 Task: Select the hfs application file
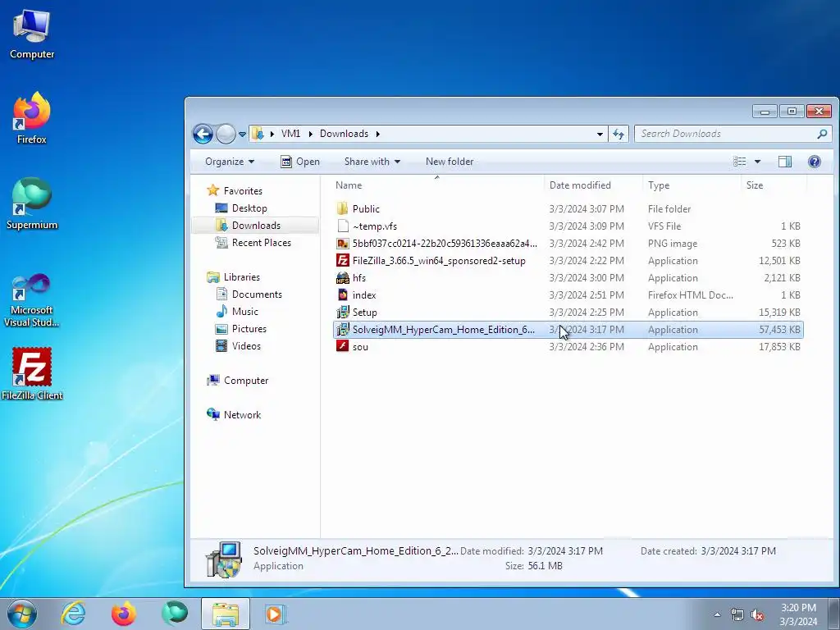(568, 278)
